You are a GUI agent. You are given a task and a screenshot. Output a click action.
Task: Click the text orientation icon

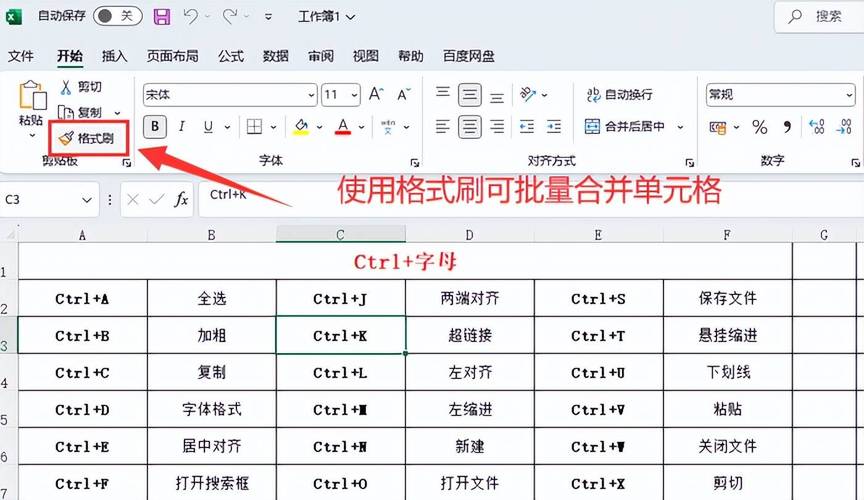[527, 94]
